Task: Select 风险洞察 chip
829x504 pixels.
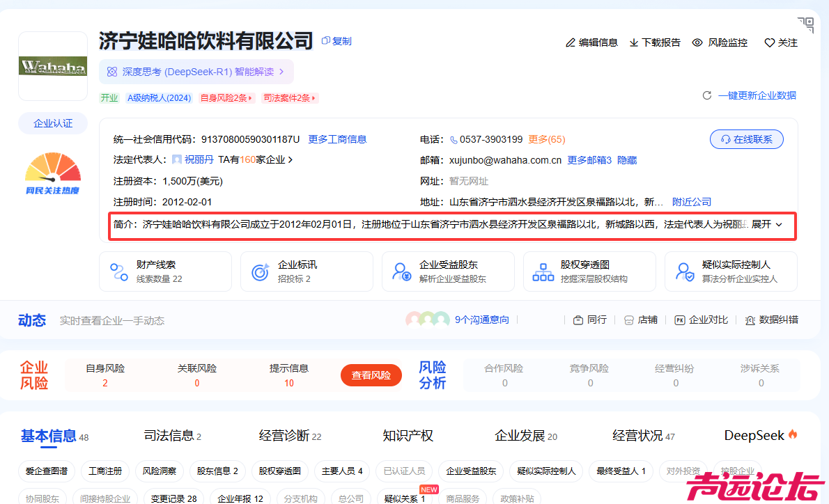Action: (159, 471)
